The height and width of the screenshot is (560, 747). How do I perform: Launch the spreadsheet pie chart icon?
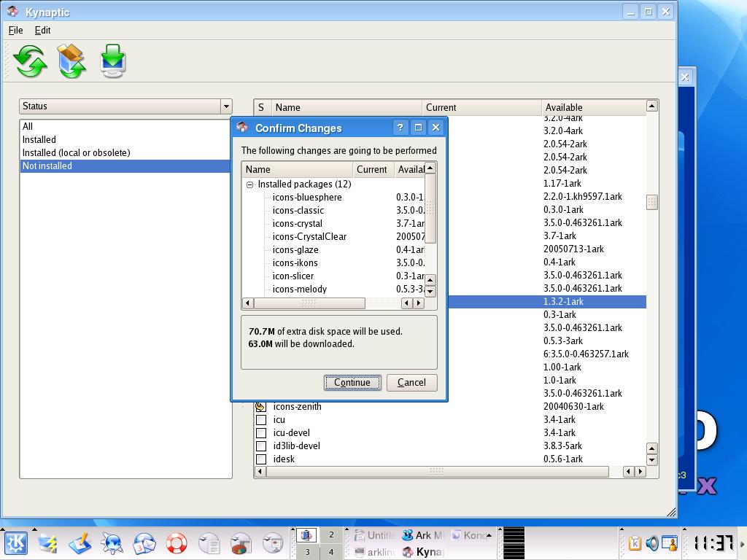click(x=241, y=543)
